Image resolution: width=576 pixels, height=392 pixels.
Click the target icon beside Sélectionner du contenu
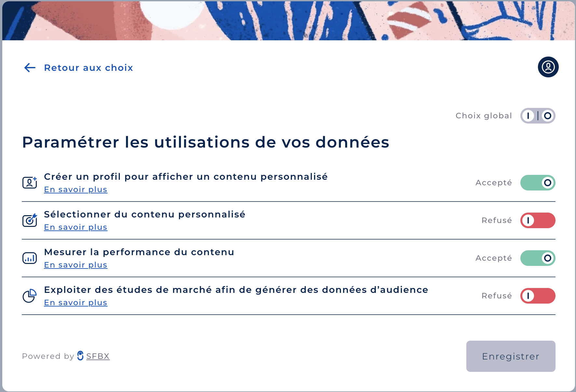pyautogui.click(x=30, y=220)
